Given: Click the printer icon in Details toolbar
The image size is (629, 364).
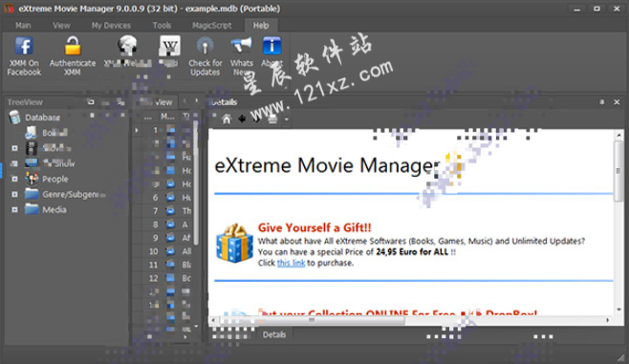Looking at the screenshot, I should click(x=272, y=119).
